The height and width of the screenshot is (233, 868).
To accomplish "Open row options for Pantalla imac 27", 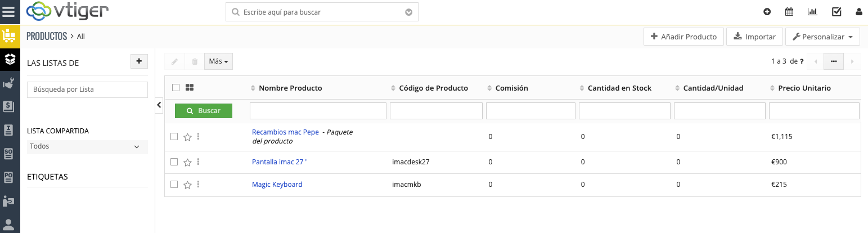I will coord(199,162).
